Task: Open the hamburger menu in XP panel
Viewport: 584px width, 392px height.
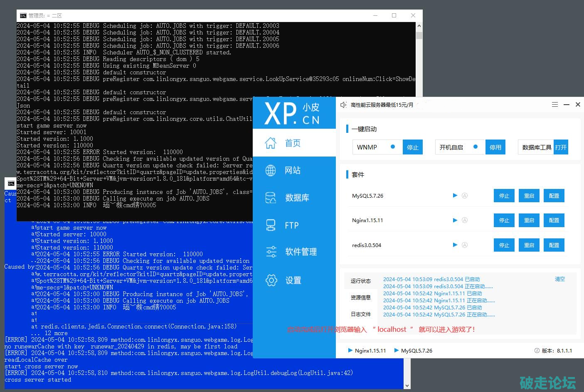Action: pyautogui.click(x=554, y=105)
